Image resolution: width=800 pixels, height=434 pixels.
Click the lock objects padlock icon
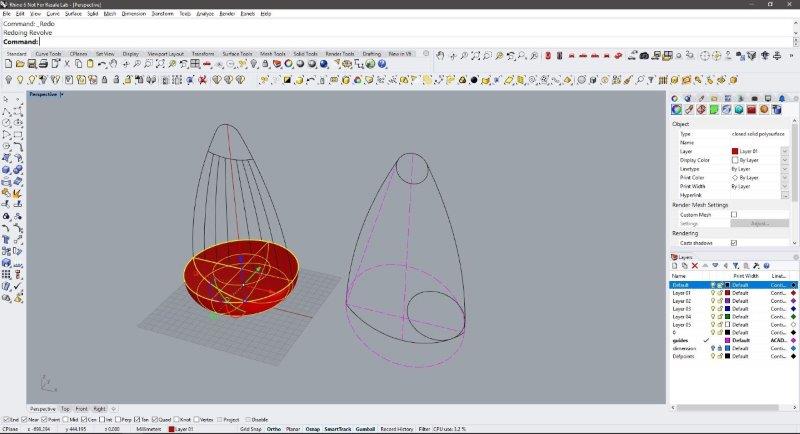click(265, 64)
